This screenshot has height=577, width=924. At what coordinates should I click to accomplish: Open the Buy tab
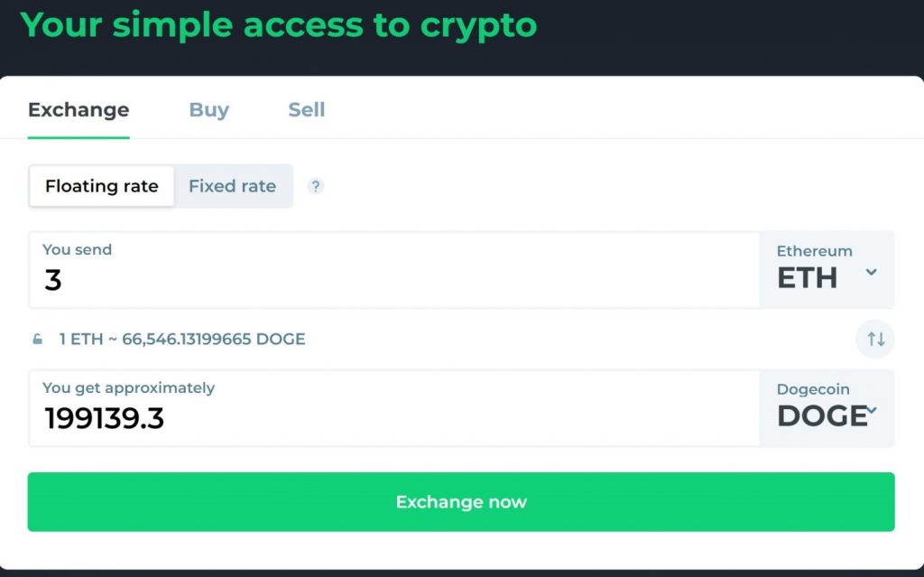point(208,110)
